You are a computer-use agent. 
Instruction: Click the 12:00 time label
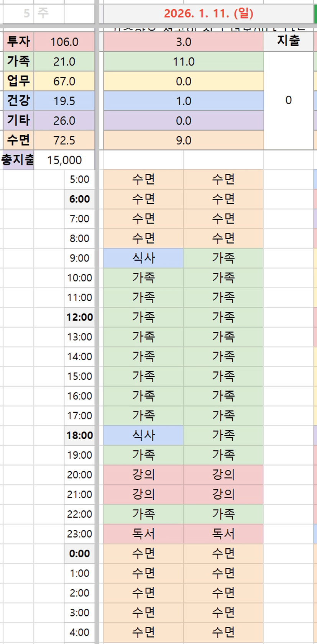[x=80, y=317]
